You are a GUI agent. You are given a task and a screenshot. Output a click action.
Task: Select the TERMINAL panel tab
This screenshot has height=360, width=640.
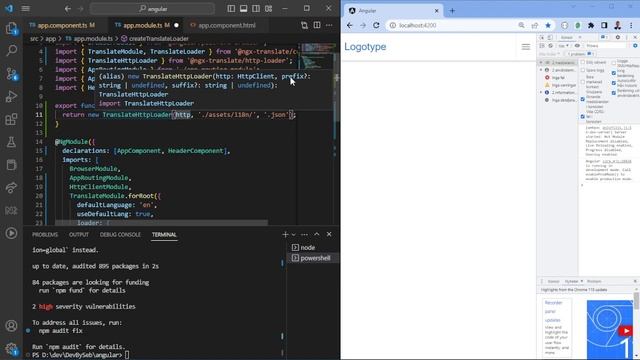pos(164,235)
